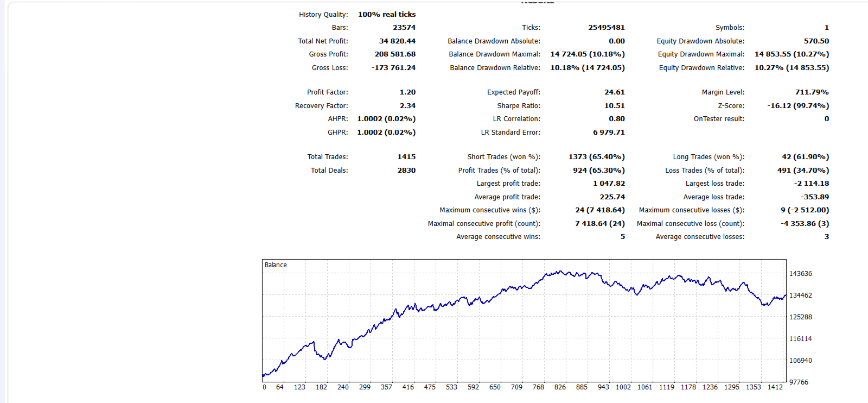Click the Ticks value 25495481
This screenshot has height=403, width=868.
[x=607, y=28]
